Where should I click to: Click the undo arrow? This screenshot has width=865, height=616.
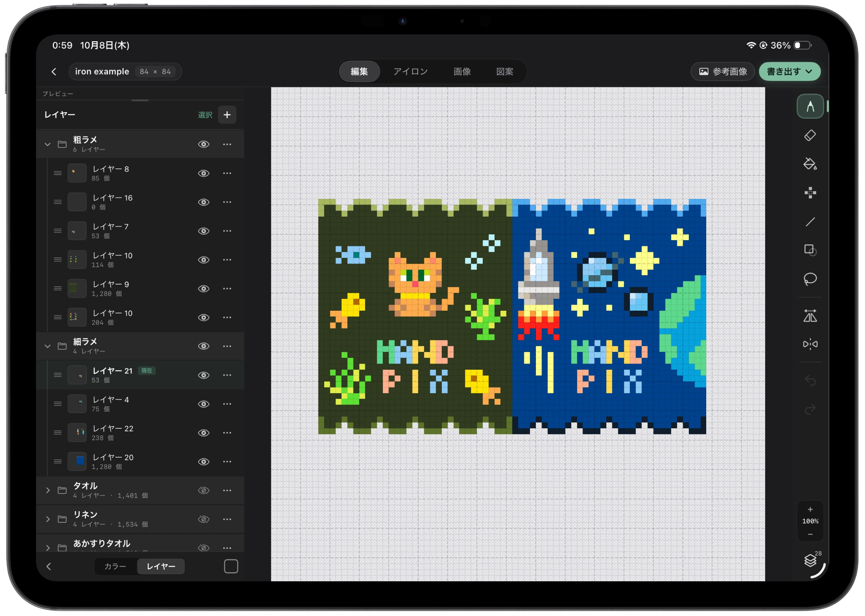(810, 380)
